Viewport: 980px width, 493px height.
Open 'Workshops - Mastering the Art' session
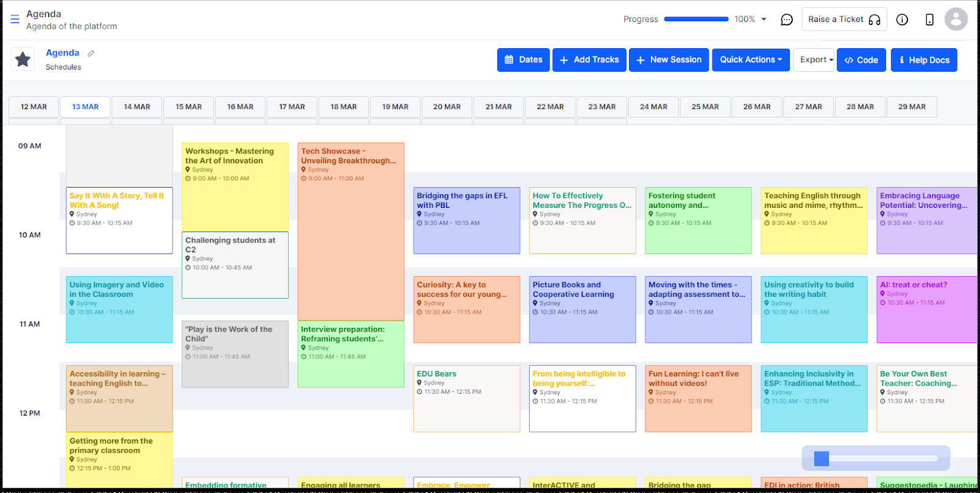pos(235,187)
